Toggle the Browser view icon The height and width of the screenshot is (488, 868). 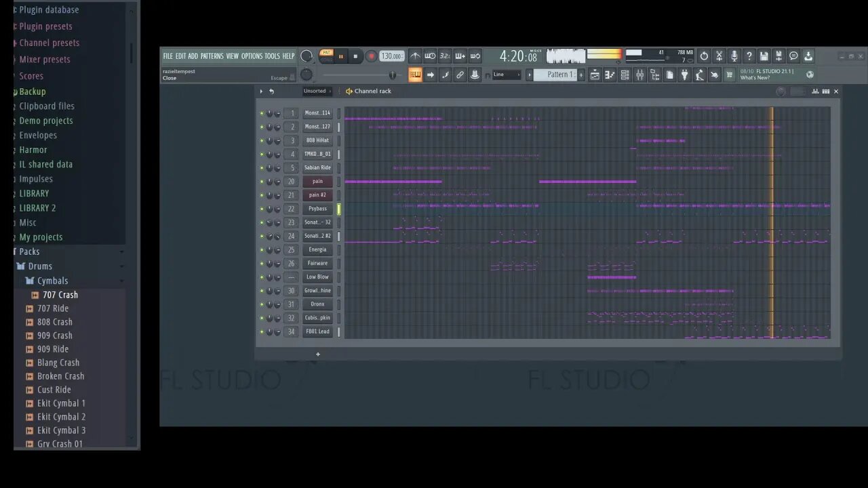pos(654,75)
